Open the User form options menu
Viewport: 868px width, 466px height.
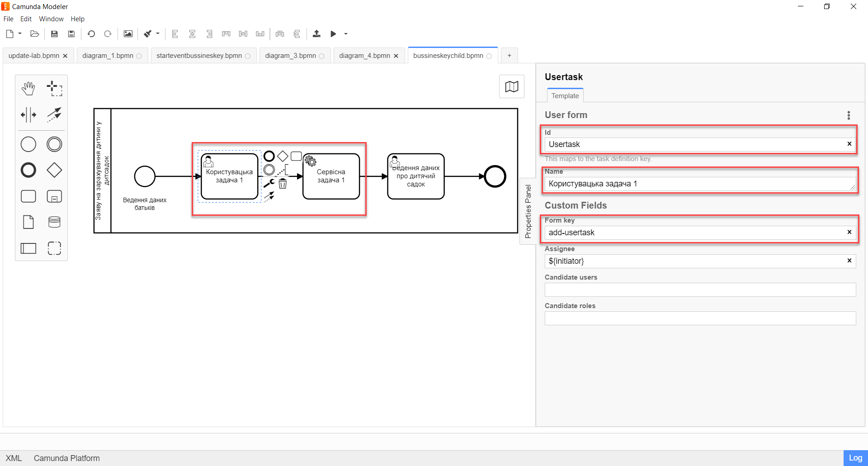(x=849, y=115)
